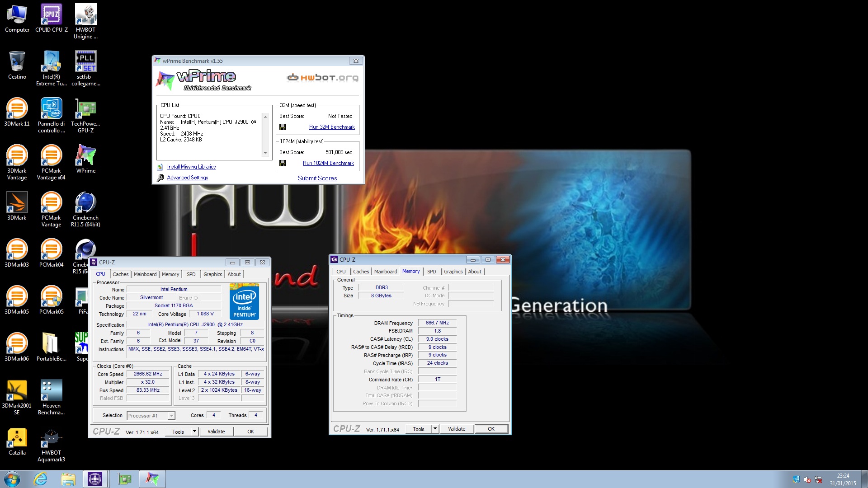Open 3DMark05 desktop shortcut
Image resolution: width=868 pixels, height=488 pixels.
[17, 300]
